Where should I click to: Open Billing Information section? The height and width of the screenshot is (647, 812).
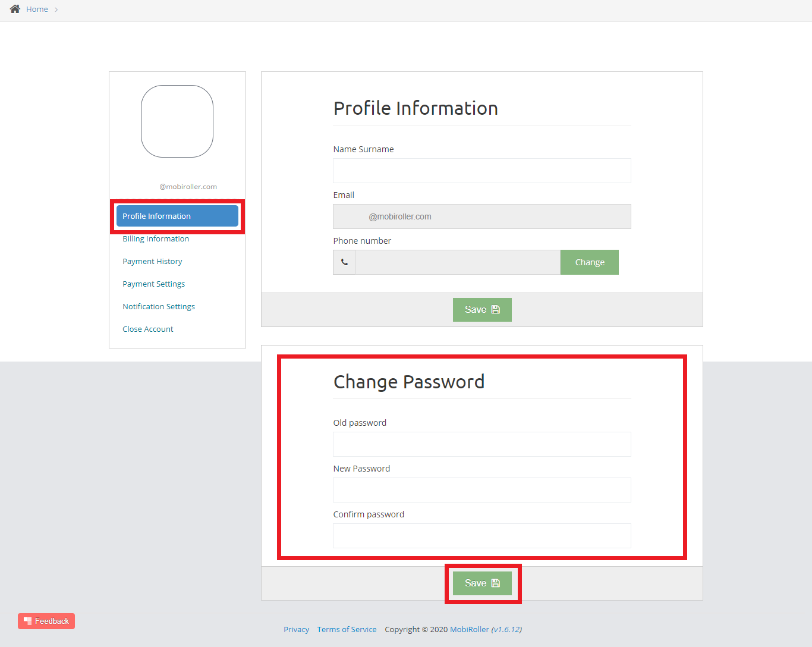pos(156,238)
